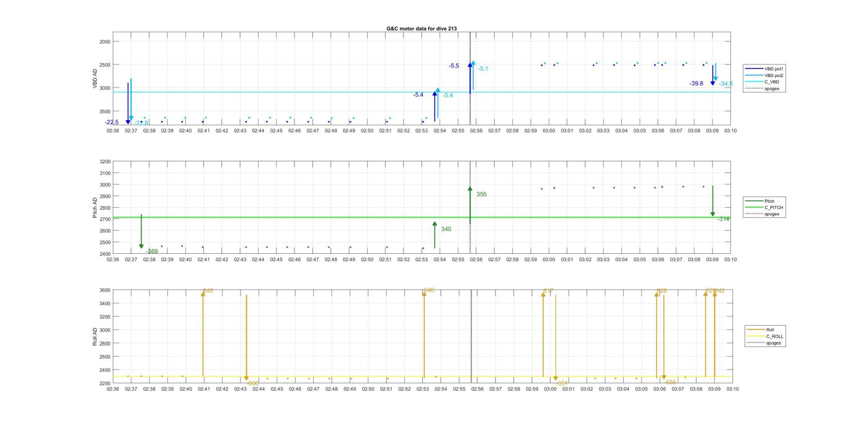Screen dimensions: 868x430
Task: Click the -314 annotation in Pitch plot
Action: click(x=724, y=219)
